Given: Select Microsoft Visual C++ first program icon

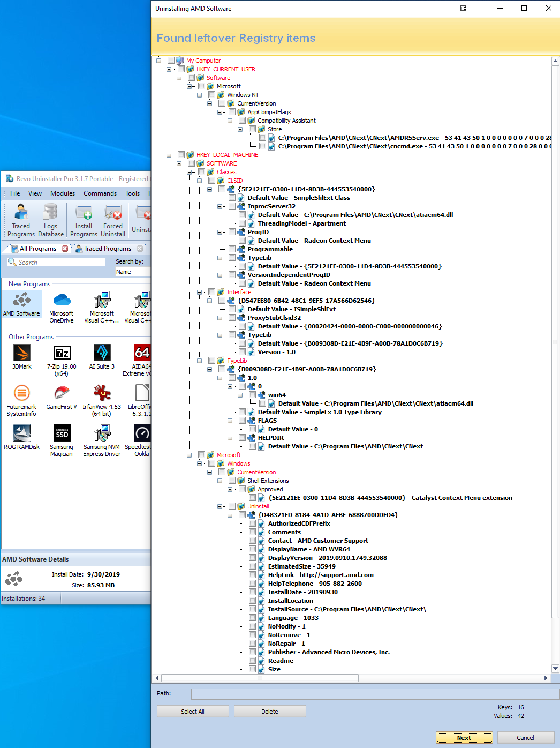Looking at the screenshot, I should pyautogui.click(x=102, y=308).
